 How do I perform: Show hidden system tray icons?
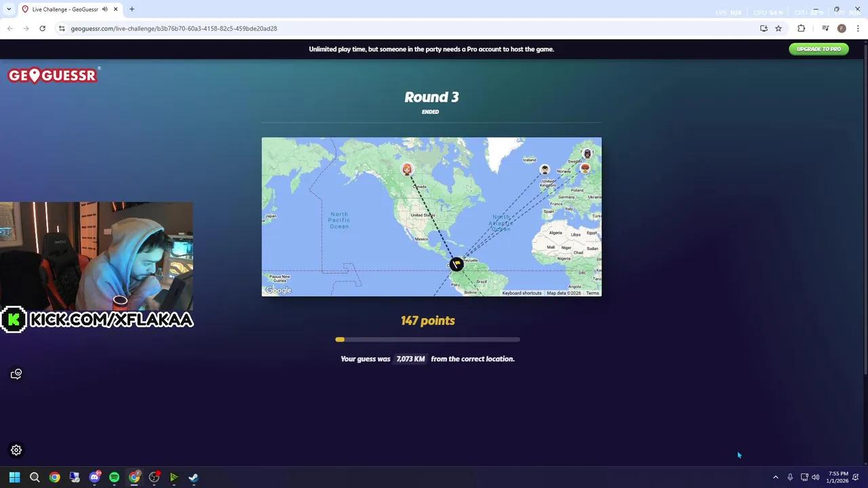click(775, 477)
